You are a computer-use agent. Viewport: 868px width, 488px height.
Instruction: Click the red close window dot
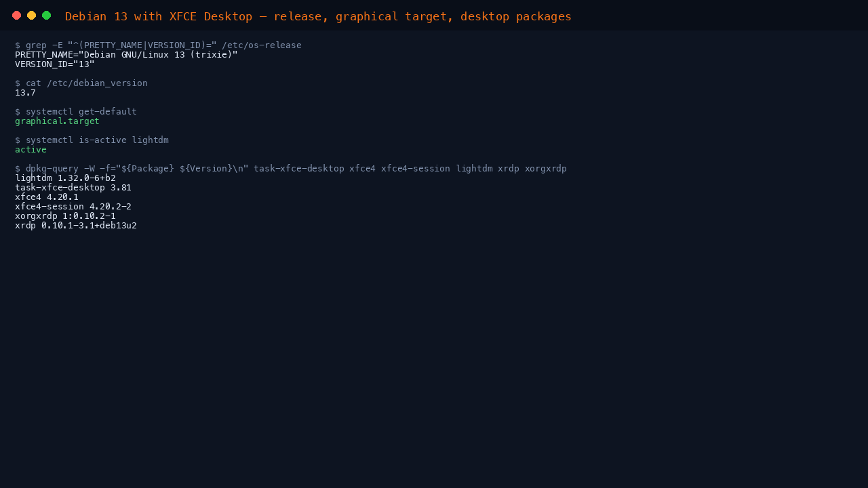16,16
